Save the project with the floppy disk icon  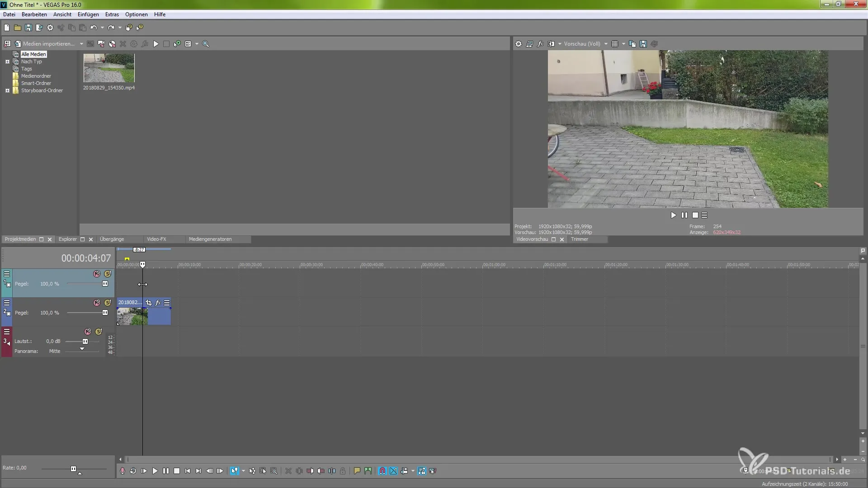[28, 28]
